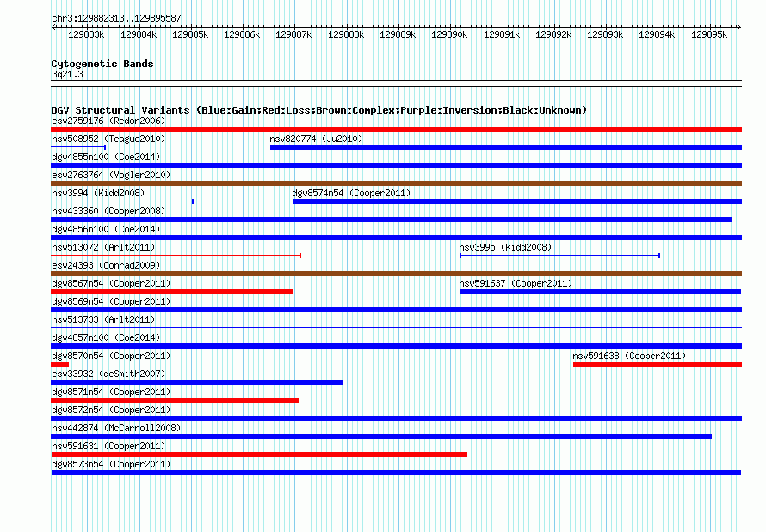Click the esv2759176 (Redon2006) variant label
Screen dimensions: 766x532
click(x=108, y=121)
